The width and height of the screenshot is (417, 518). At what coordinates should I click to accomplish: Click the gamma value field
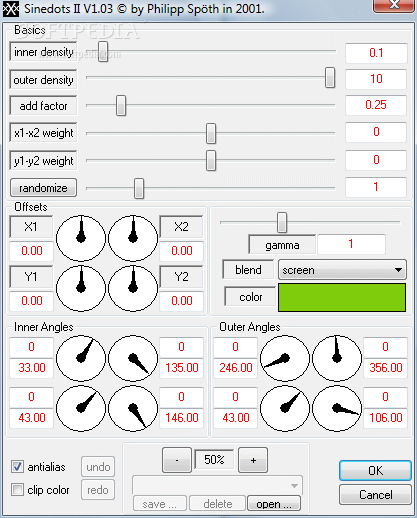pyautogui.click(x=351, y=244)
